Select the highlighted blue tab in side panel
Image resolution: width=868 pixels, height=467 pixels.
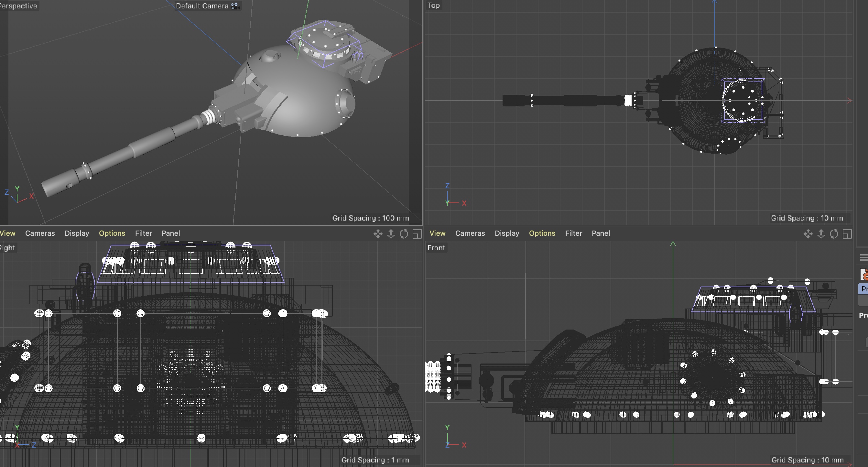[x=863, y=289]
